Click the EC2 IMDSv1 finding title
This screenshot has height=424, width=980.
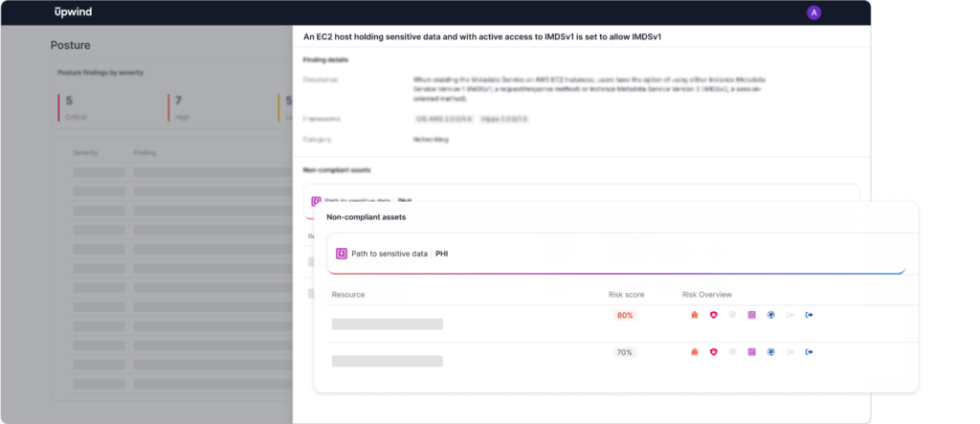tap(482, 37)
